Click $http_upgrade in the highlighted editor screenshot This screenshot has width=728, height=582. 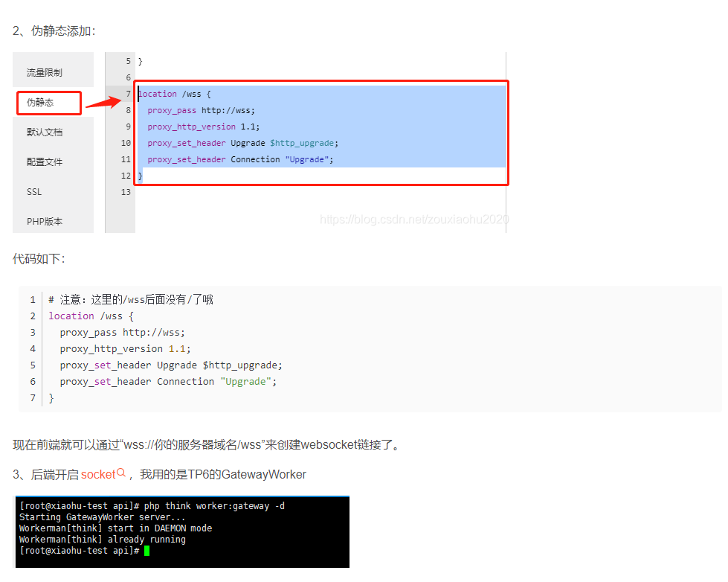[303, 143]
